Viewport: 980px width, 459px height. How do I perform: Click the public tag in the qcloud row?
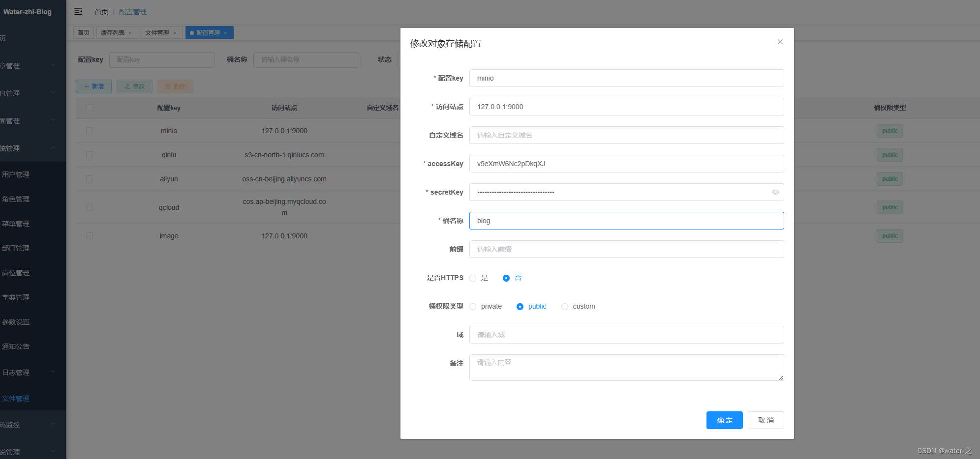pyautogui.click(x=890, y=207)
